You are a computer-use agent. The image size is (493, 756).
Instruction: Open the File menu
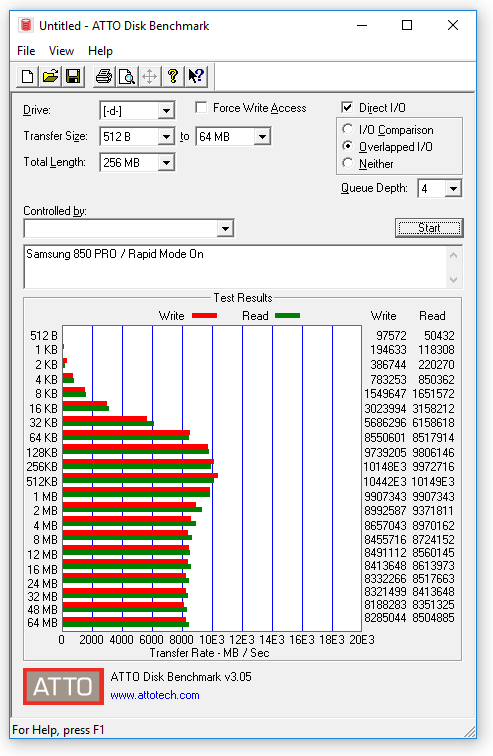[x=26, y=51]
